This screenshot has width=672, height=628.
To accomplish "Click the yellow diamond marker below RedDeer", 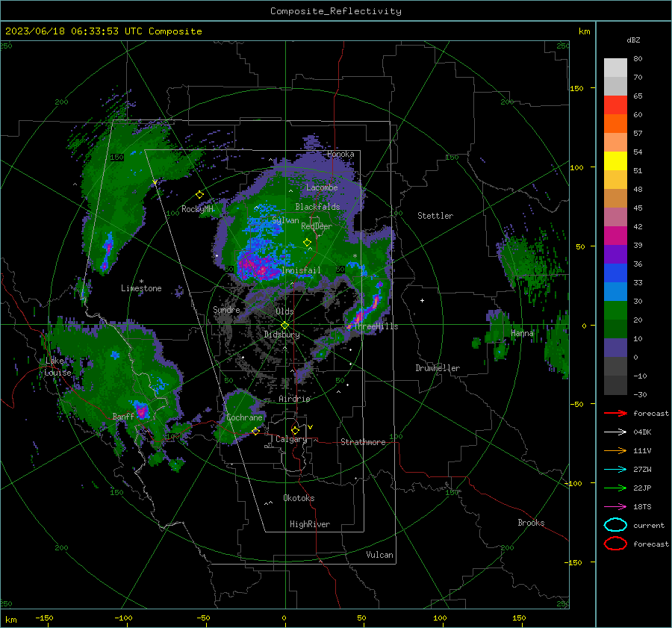I will coord(308,243).
